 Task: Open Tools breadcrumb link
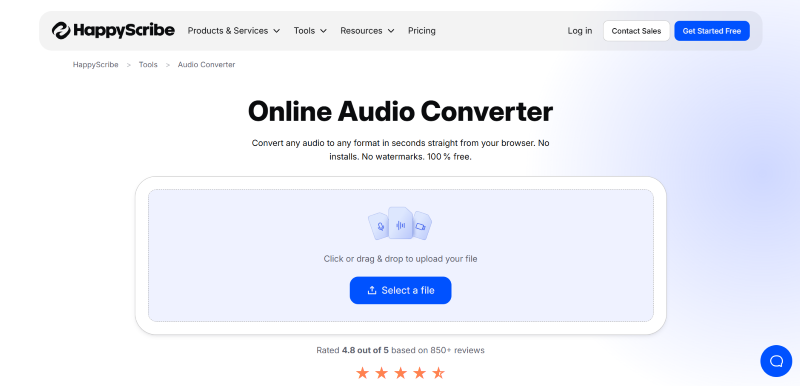click(148, 65)
